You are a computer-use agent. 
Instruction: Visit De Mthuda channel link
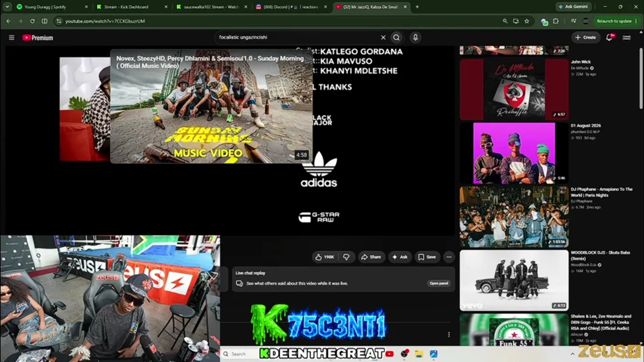[x=580, y=68]
